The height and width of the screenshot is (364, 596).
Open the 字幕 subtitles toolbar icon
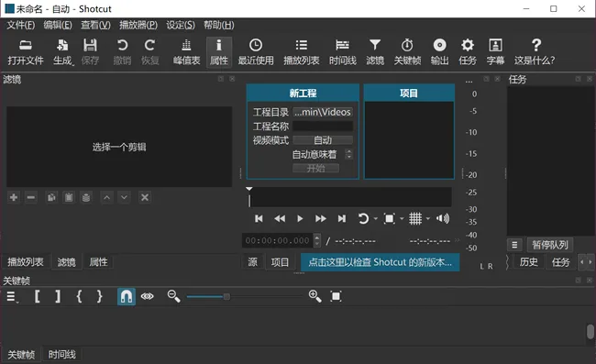point(495,52)
